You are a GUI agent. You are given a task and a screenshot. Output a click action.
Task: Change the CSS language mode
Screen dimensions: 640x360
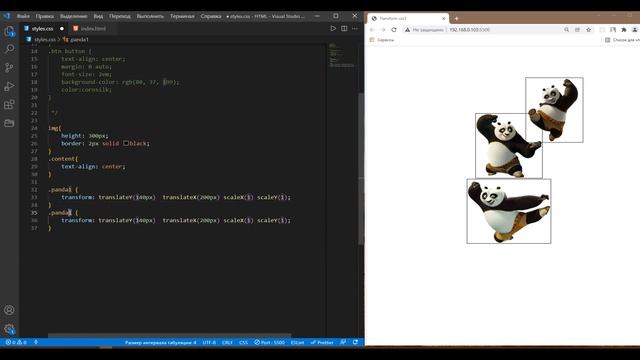(x=243, y=342)
